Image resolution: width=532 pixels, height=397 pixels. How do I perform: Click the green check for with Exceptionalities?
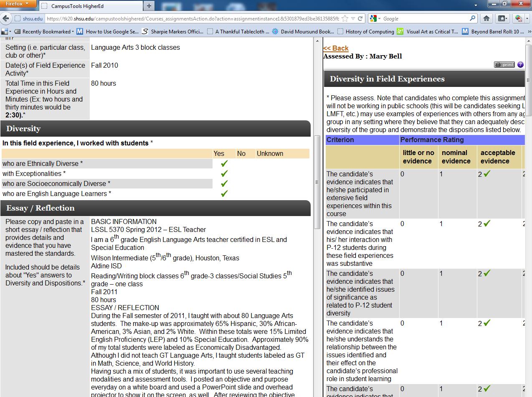pyautogui.click(x=223, y=173)
